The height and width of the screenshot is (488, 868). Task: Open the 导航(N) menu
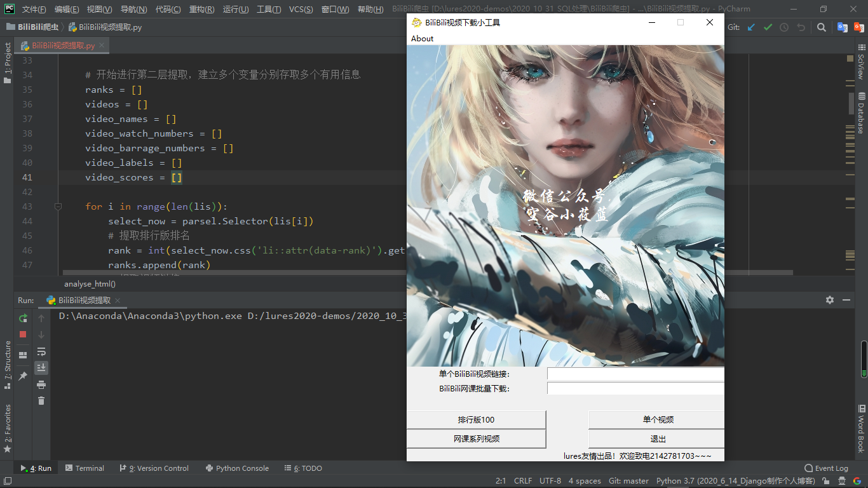tap(133, 9)
